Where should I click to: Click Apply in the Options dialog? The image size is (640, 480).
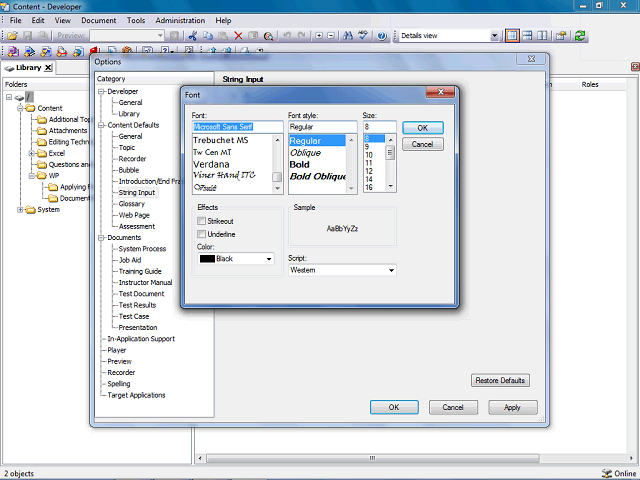[513, 407]
